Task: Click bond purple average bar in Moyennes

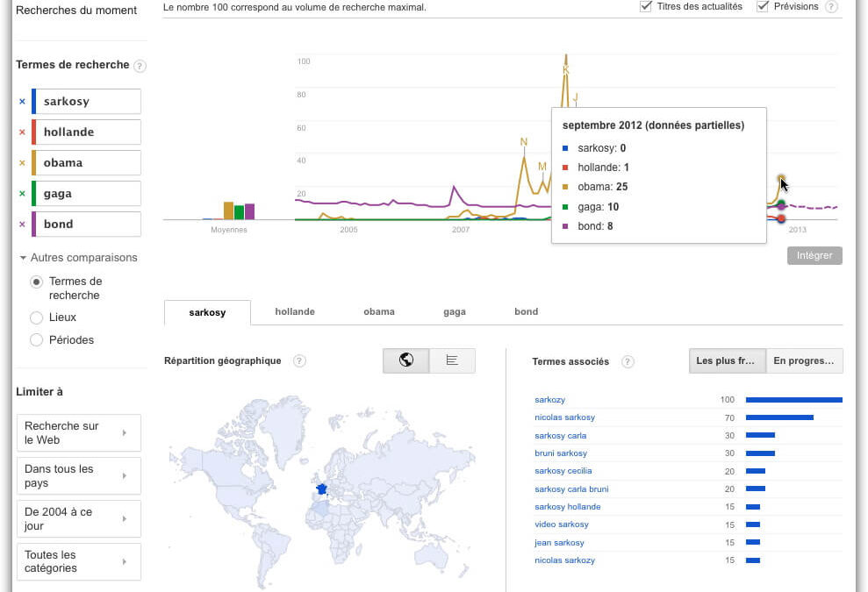Action: click(x=249, y=212)
